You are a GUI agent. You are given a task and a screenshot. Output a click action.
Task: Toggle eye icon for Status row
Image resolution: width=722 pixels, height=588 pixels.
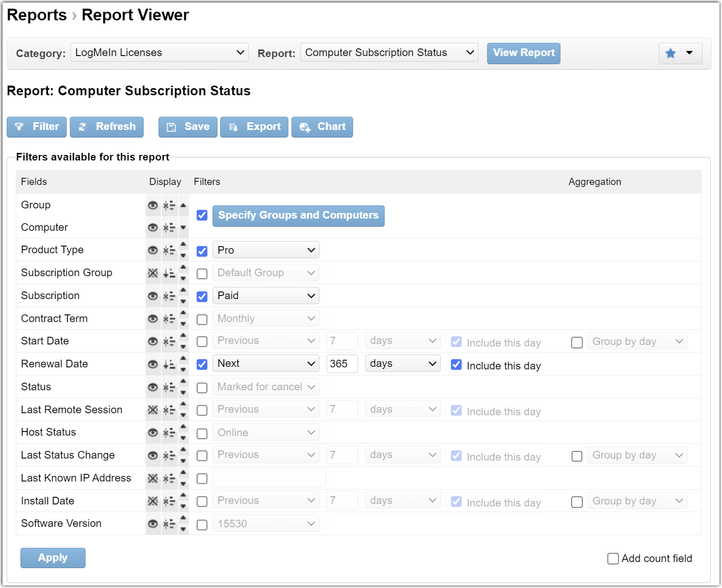tap(153, 387)
